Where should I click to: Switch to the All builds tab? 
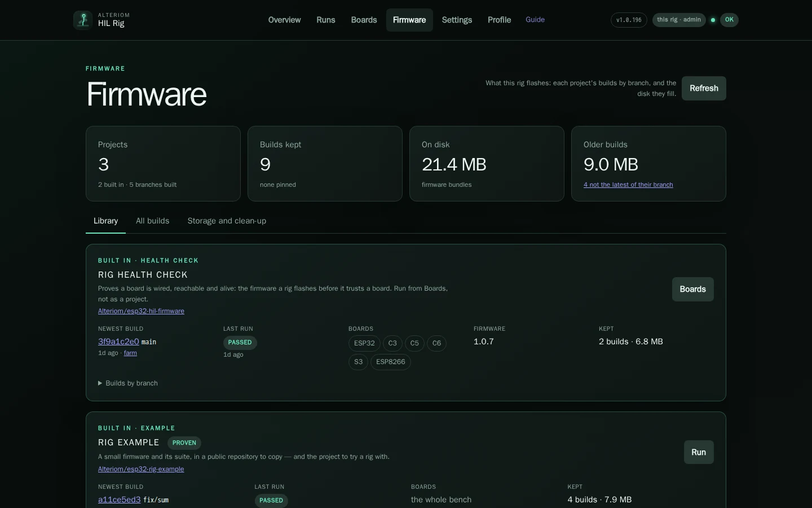tap(152, 221)
